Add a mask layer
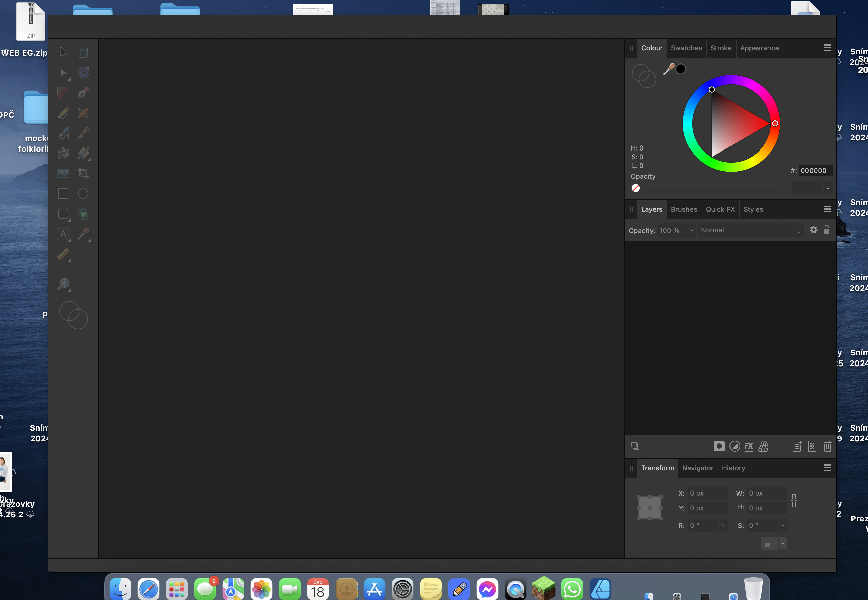The width and height of the screenshot is (868, 600). pyautogui.click(x=719, y=446)
